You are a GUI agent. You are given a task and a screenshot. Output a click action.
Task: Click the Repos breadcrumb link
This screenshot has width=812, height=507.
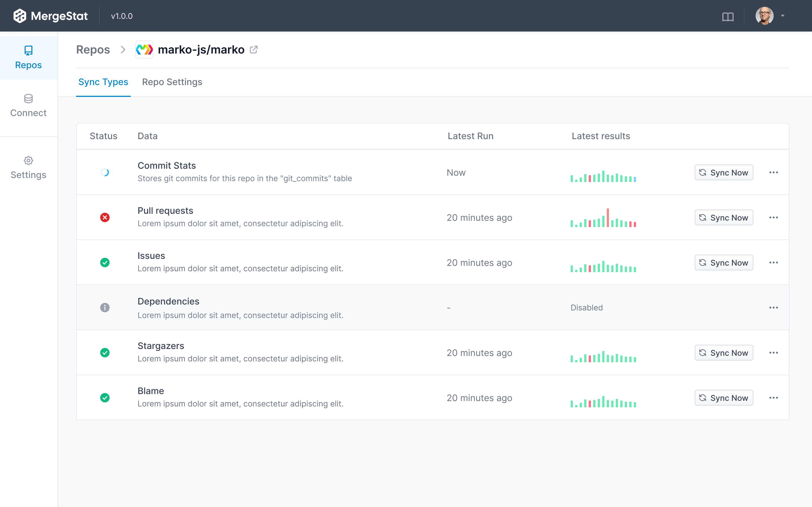[x=93, y=49]
